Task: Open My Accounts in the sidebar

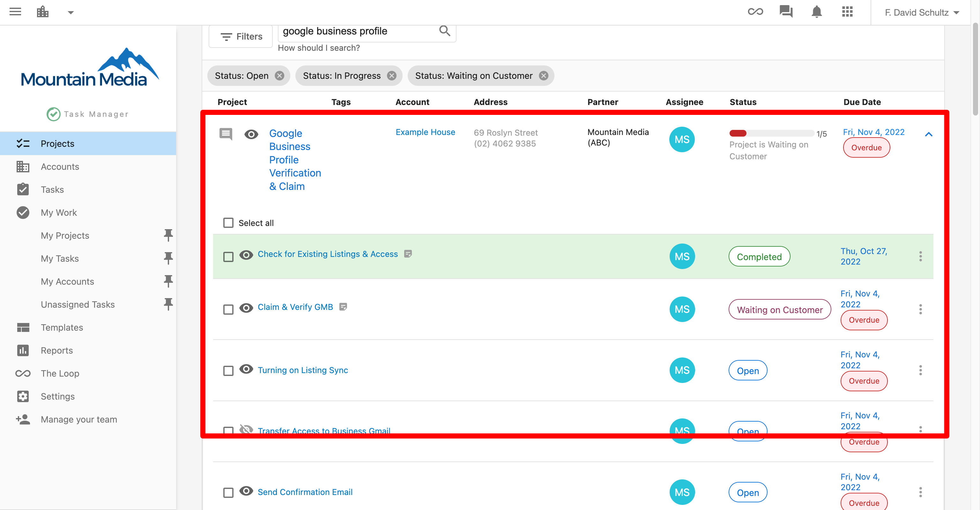Action: pos(67,281)
